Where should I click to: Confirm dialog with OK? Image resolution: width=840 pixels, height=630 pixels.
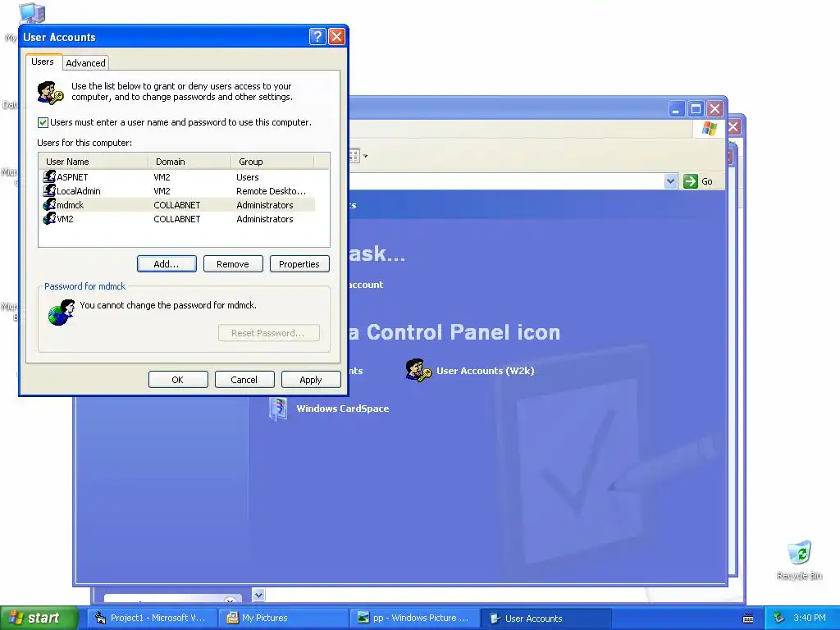(178, 380)
